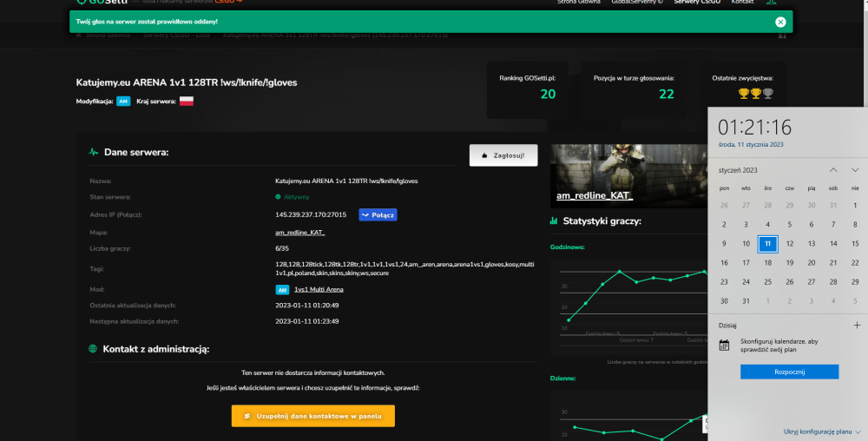The height and width of the screenshot is (441, 868).
Task: Click the last update time 2023-01-11 01:20:49
Action: pos(306,306)
